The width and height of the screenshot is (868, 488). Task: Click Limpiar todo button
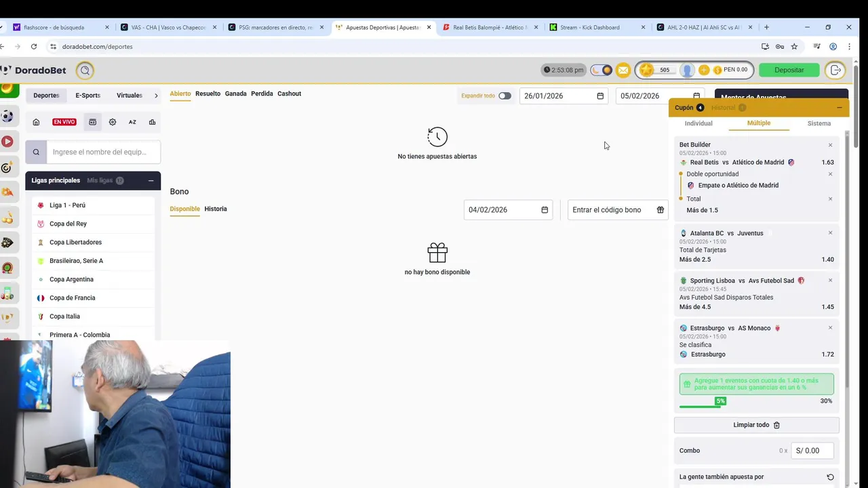(x=757, y=425)
